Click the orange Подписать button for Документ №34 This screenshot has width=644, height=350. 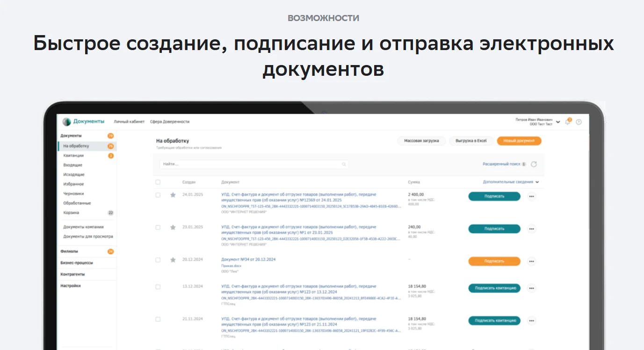494,262
